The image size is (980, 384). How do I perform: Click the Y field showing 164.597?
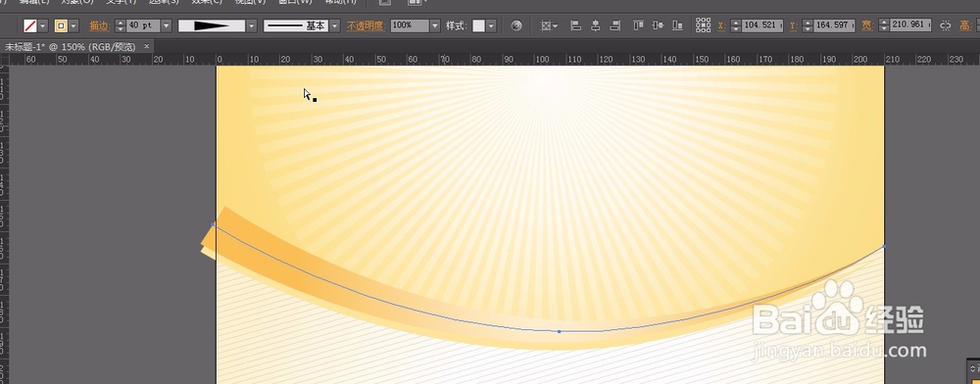point(834,25)
